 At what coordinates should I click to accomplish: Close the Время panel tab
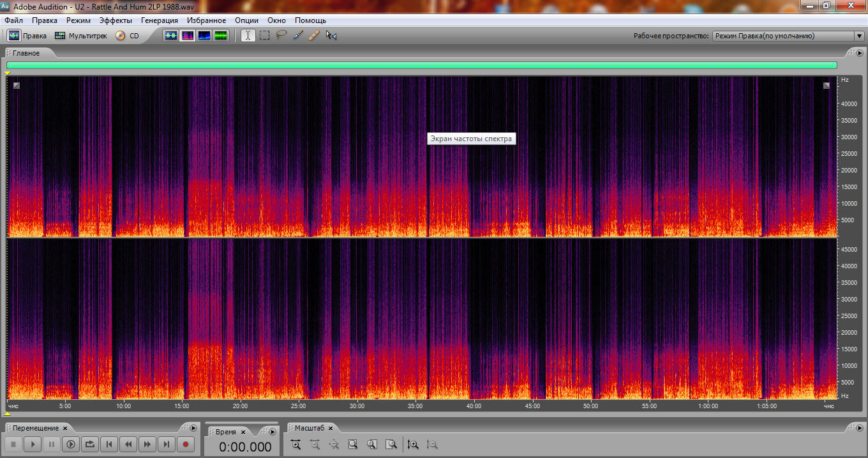coord(242,432)
